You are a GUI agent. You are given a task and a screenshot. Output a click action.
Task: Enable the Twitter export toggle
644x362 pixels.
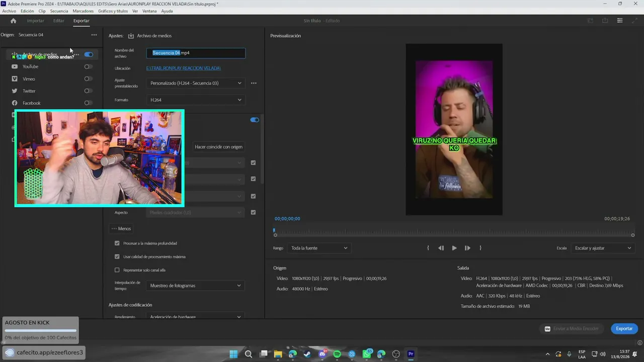(x=89, y=91)
